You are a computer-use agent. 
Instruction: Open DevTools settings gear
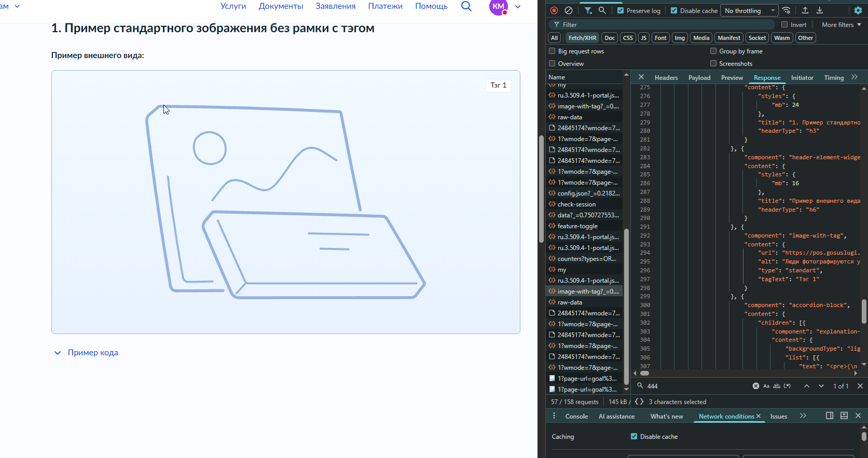click(x=858, y=10)
